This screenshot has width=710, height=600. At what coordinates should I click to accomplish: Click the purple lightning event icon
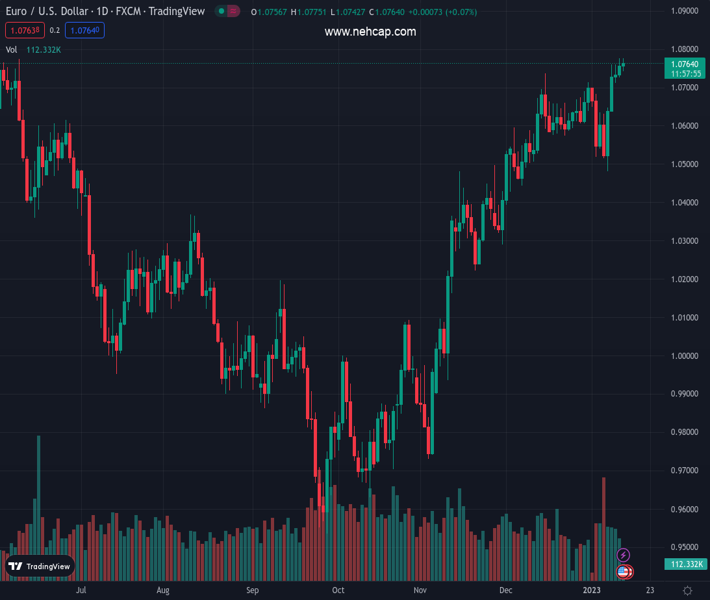tap(624, 555)
